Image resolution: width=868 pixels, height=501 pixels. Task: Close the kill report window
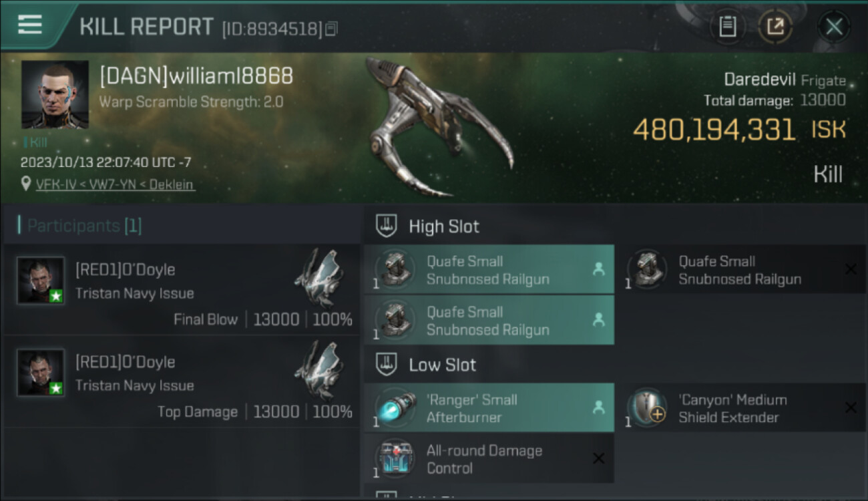834,27
